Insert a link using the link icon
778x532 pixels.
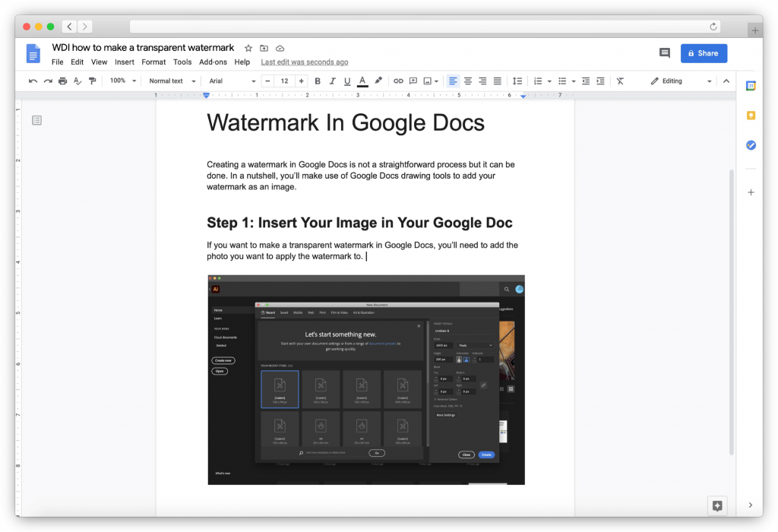(397, 81)
